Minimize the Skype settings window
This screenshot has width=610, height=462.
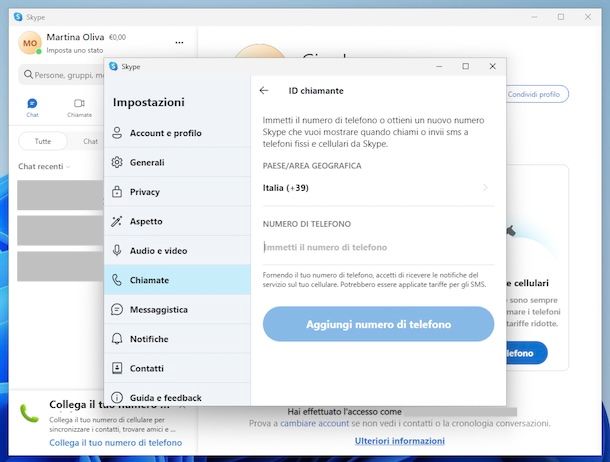[x=439, y=66]
